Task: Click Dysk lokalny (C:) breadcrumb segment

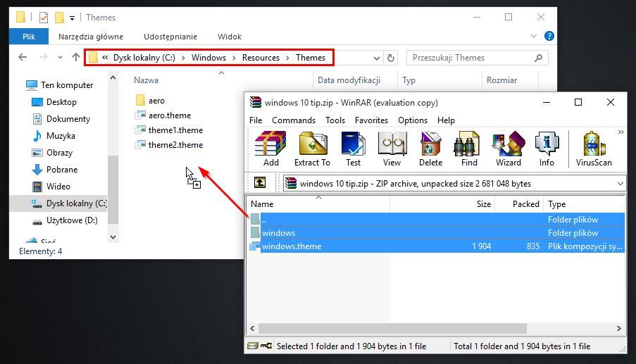Action: pos(144,58)
